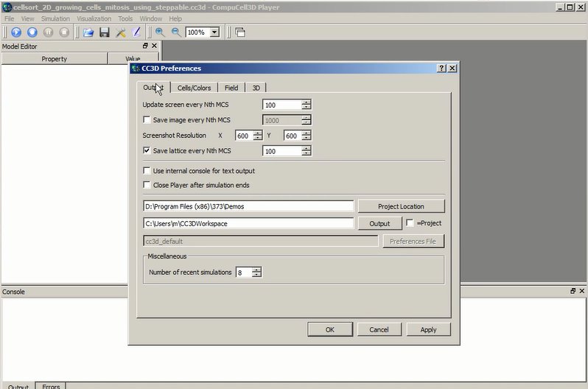Screen dimensions: 588x389
Task: Enable Close Player after simulation ends
Action: (x=147, y=185)
